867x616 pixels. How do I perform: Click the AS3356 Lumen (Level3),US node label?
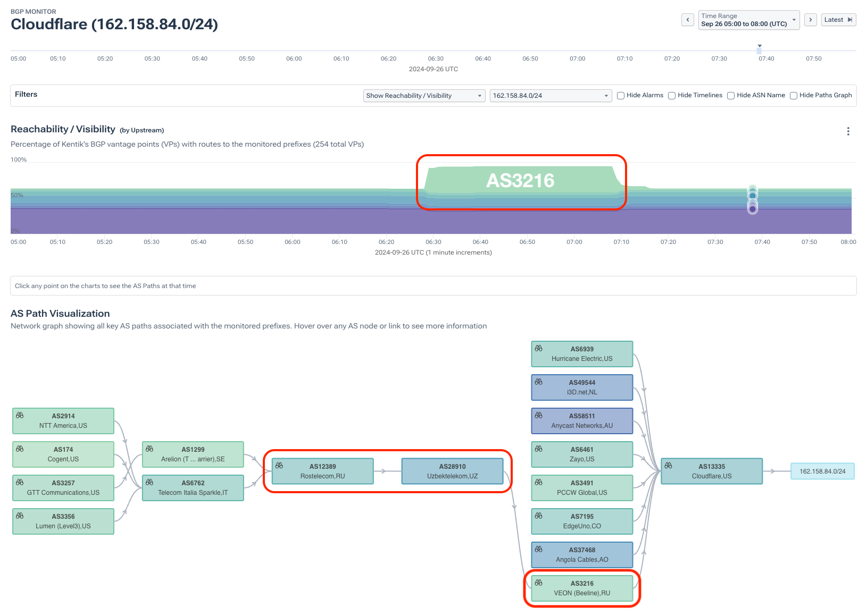pyautogui.click(x=63, y=521)
